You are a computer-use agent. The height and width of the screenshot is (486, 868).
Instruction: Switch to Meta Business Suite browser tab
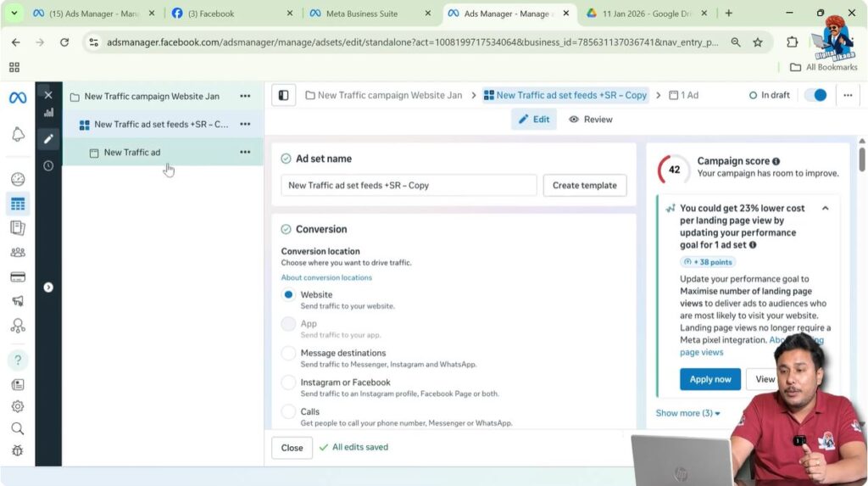pos(371,14)
